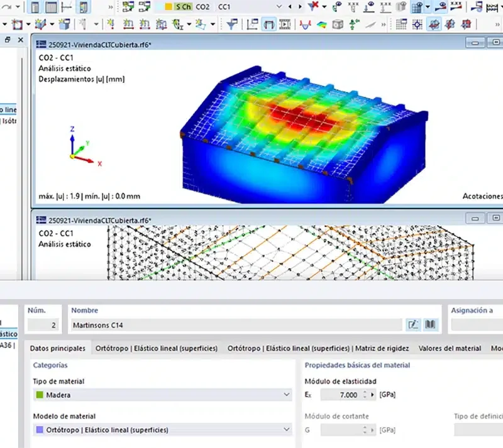Screen dimensions: 503x448
Task: Click the animation film strip icon
Action: tap(285, 25)
